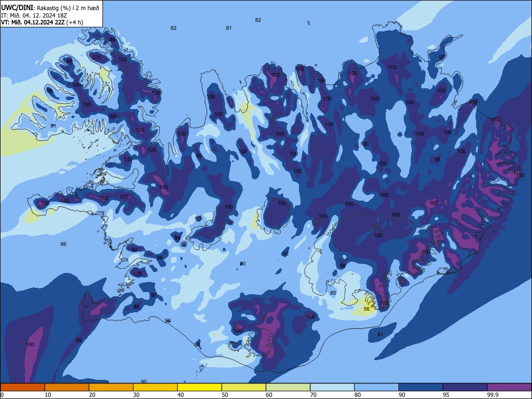This screenshot has height=399, width=532.
Task: Click the "99.9" legend scale label
Action: [493, 395]
